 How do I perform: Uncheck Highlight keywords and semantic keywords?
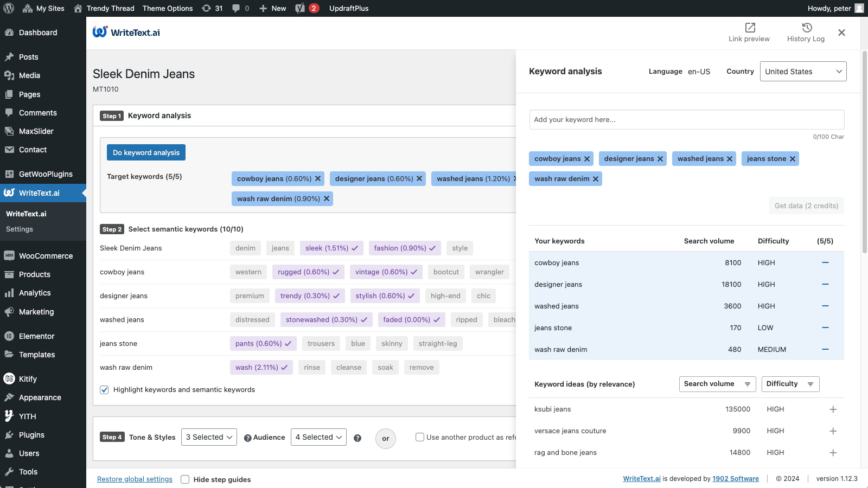104,389
